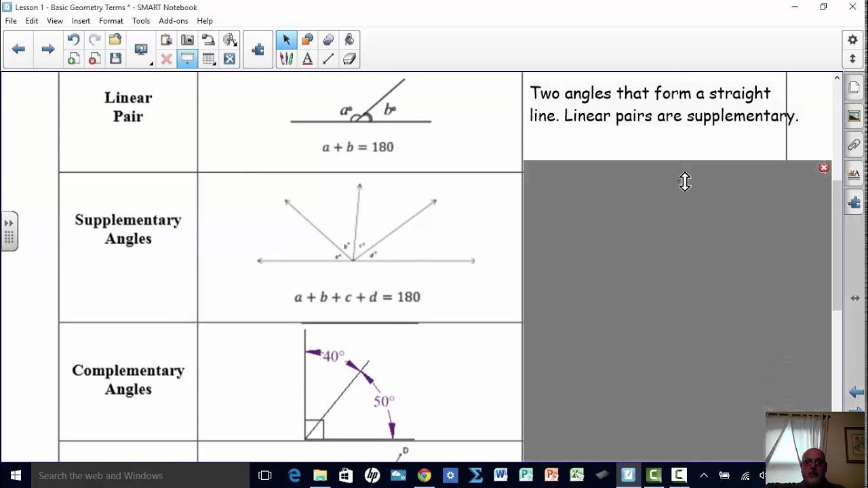868x488 pixels.
Task: Paste from clipboard
Action: tap(166, 40)
